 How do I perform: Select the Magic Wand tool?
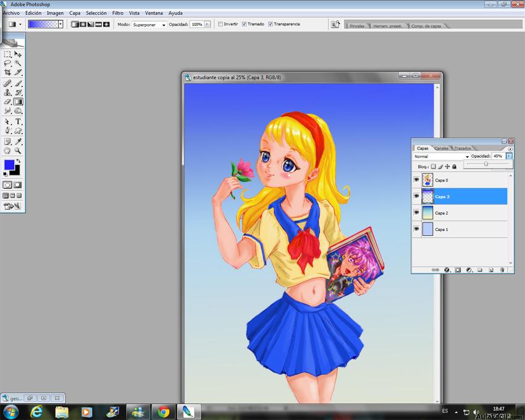[18, 63]
